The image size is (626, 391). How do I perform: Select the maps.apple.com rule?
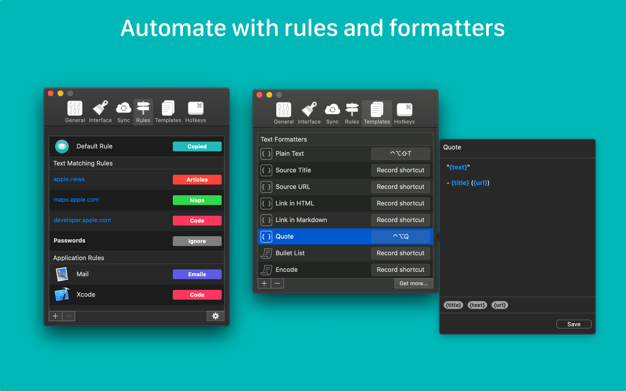[137, 200]
